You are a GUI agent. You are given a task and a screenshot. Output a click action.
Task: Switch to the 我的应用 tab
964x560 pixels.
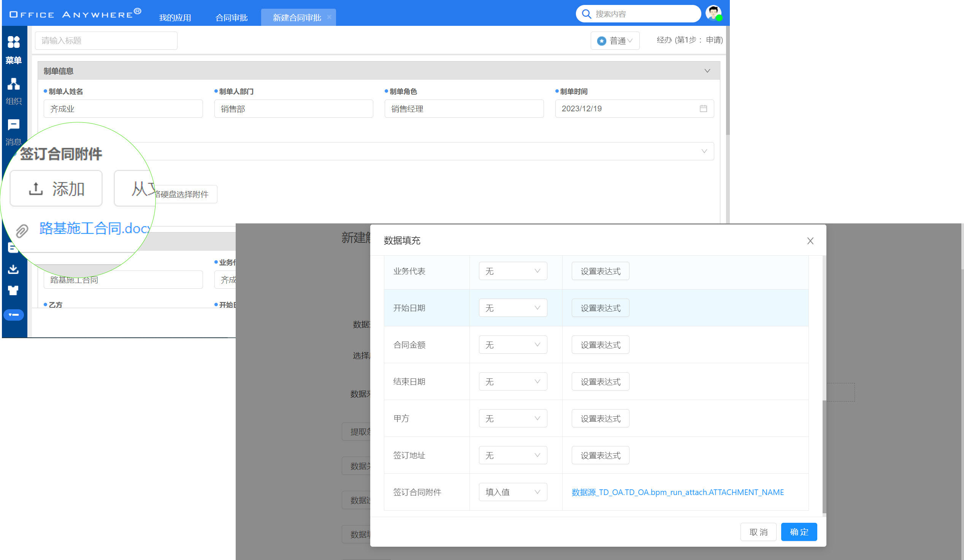click(175, 17)
